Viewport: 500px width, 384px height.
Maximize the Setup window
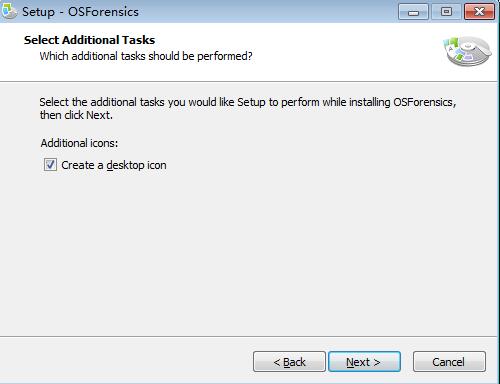coord(446,12)
